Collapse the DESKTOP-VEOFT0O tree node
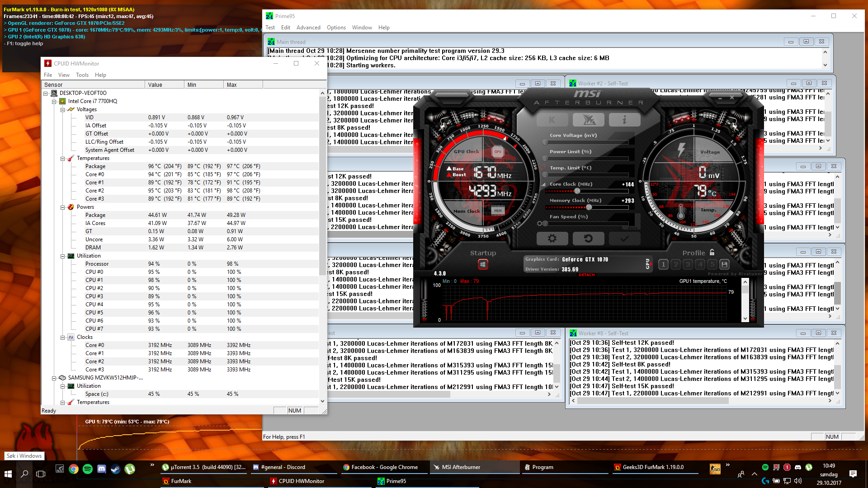 (x=46, y=93)
